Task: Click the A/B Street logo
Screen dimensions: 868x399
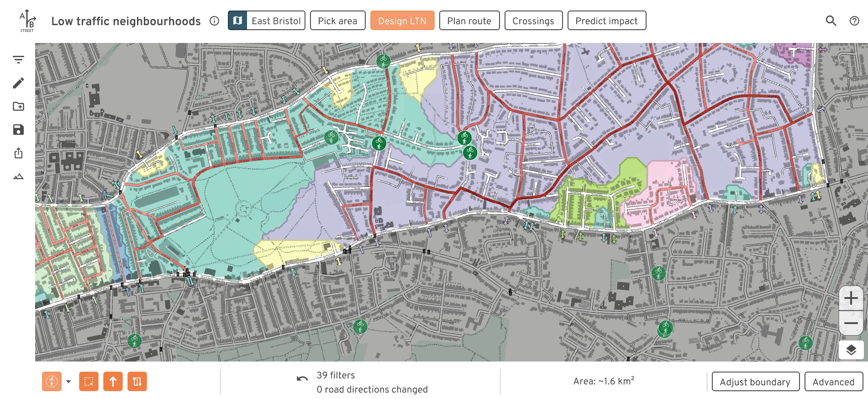Action: (x=27, y=21)
